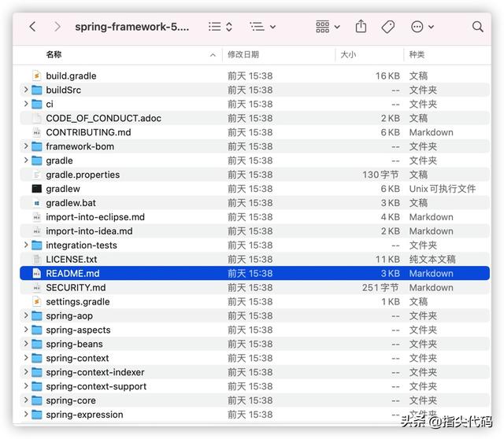Select the CONTRIBUTING.md file icon

37,132
